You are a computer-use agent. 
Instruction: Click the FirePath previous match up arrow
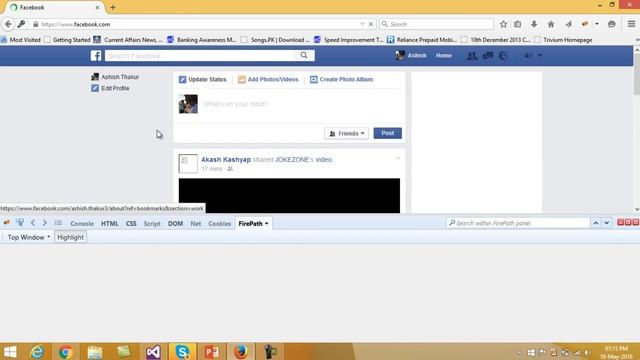click(x=596, y=223)
